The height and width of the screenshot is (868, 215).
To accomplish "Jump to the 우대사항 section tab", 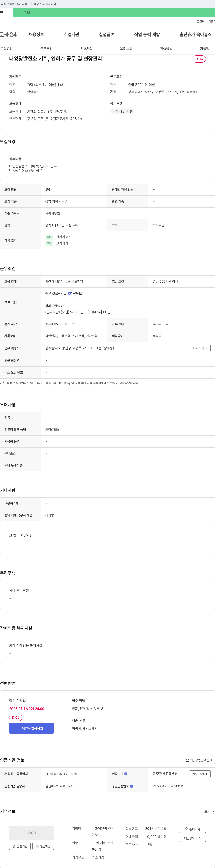I will (86, 49).
